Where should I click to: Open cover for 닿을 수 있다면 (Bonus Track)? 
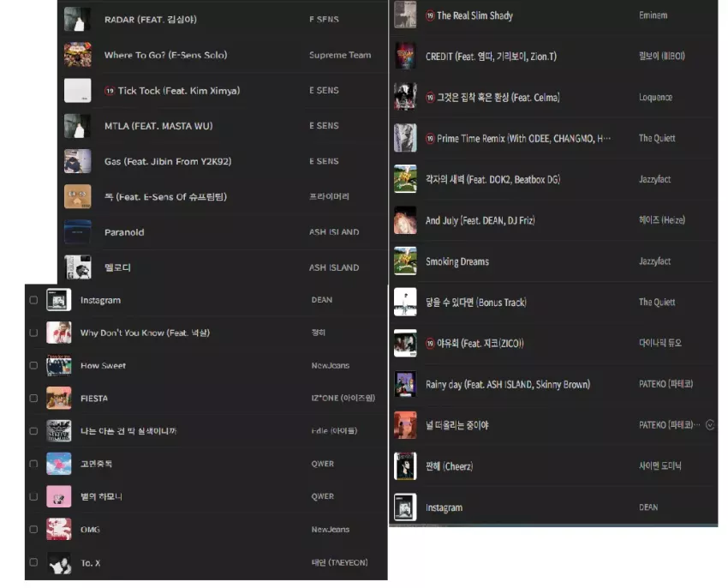pyautogui.click(x=405, y=302)
